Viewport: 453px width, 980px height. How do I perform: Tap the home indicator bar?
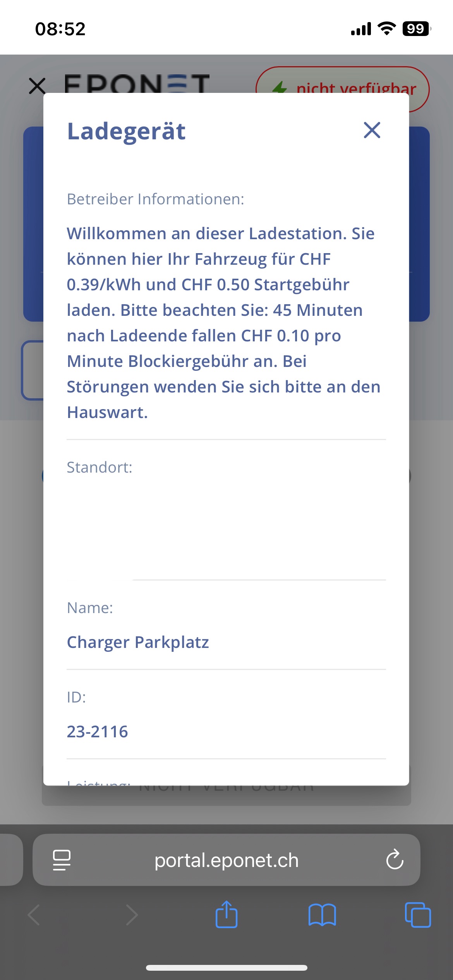(x=226, y=968)
